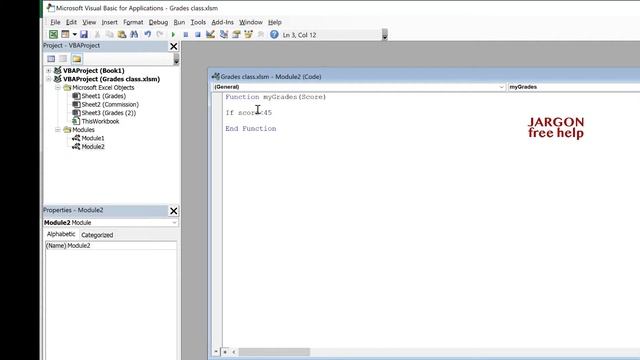This screenshot has width=640, height=360.
Task: Toggle Design Mode icon
Action: 211,35
